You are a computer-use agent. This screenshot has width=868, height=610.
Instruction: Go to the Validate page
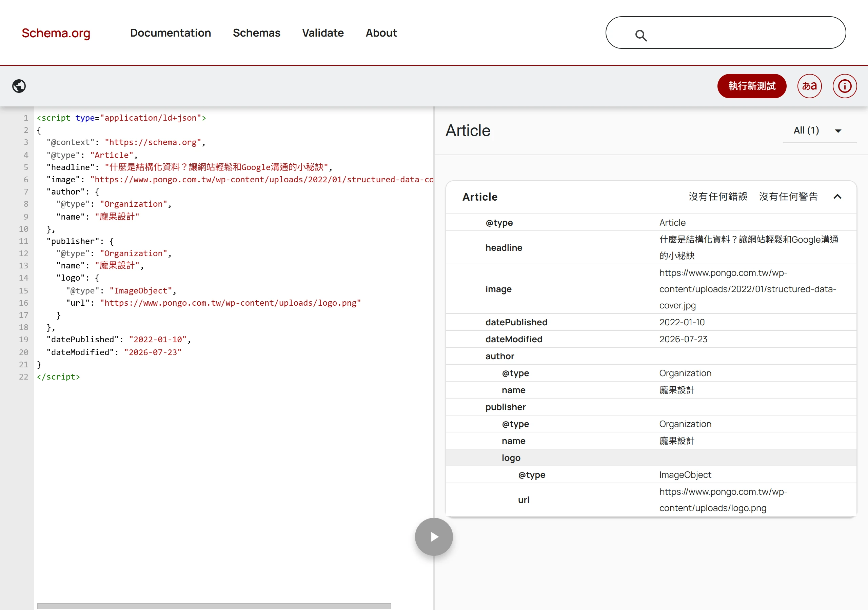(x=323, y=33)
